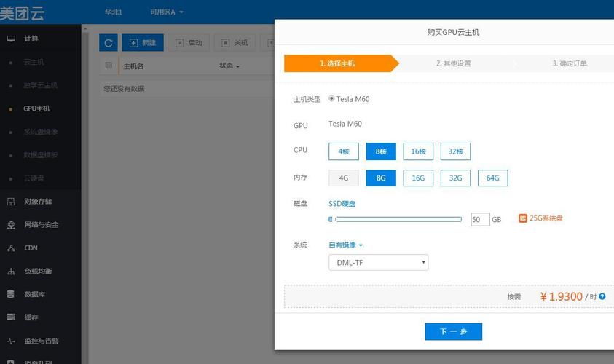Select GPU主机 in sidebar
Image resolution: width=614 pixels, height=364 pixels.
coord(36,108)
